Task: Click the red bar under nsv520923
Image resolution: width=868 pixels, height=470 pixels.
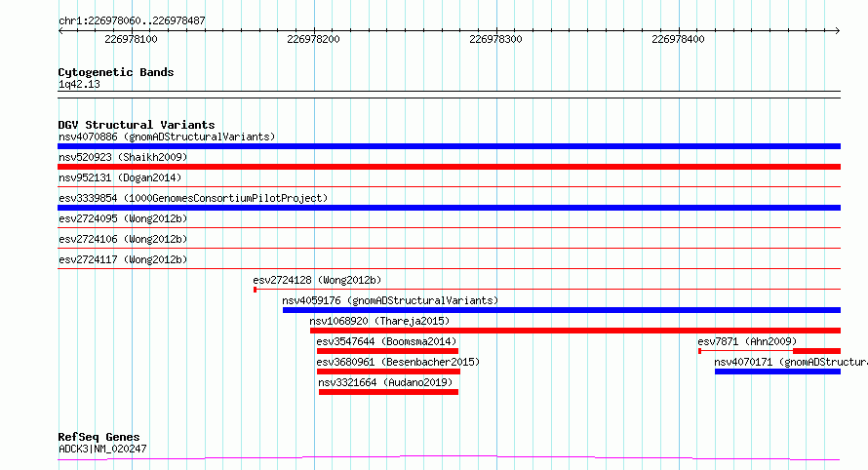Action: click(449, 167)
